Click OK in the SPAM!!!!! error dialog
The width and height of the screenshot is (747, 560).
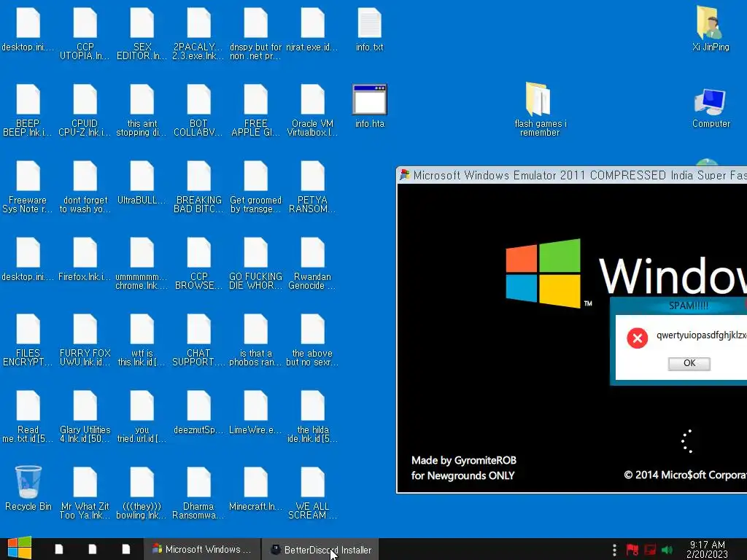point(689,363)
